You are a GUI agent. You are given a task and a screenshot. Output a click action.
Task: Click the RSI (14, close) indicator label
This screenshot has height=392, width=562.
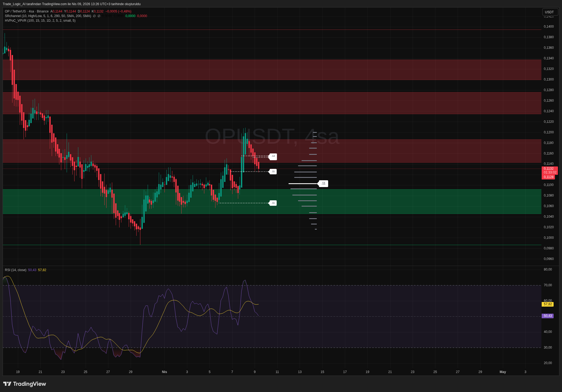[15, 270]
